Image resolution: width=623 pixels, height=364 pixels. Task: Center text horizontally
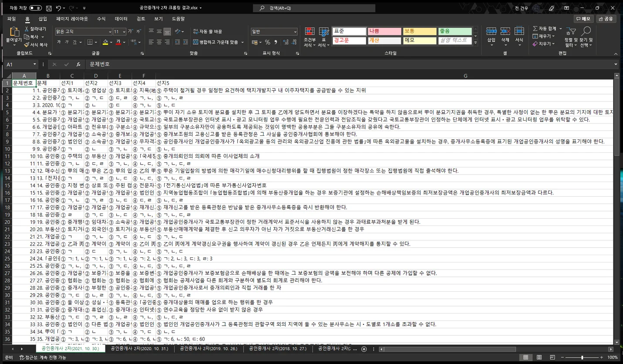[159, 42]
